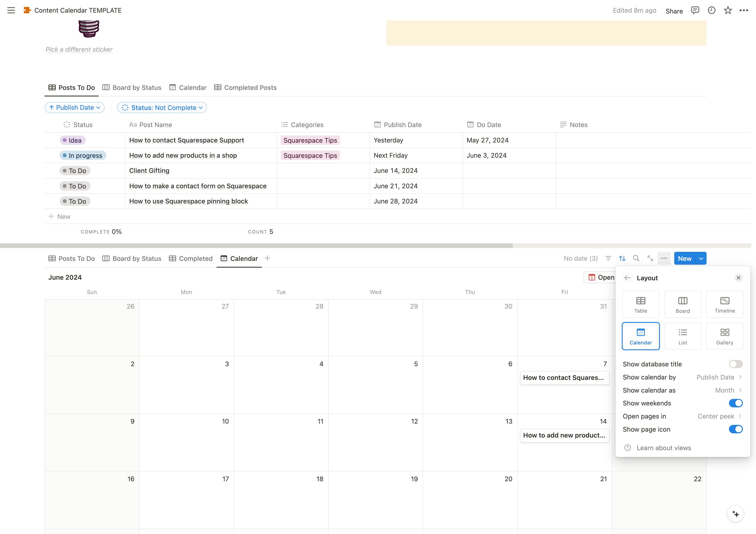Favorite this page with star icon

728,10
